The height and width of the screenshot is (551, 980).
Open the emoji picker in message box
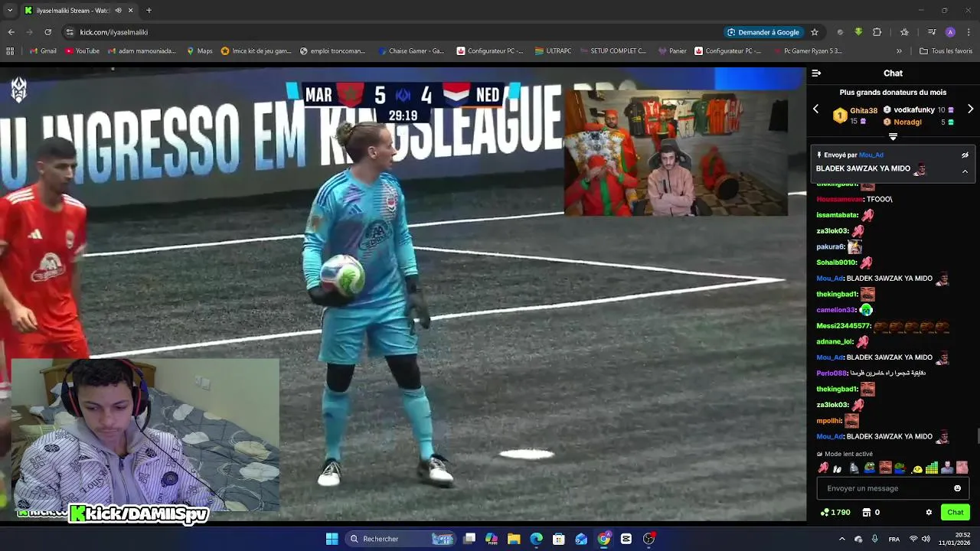957,488
